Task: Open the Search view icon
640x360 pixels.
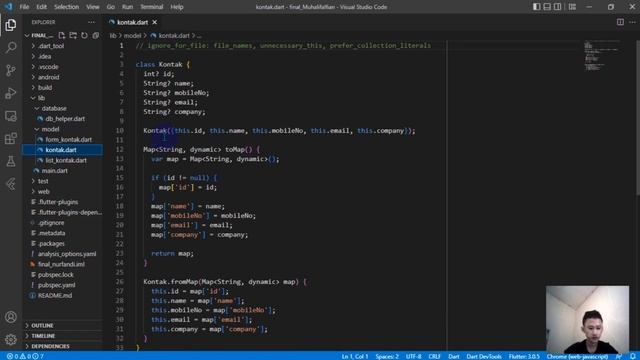Action: pos(11,48)
